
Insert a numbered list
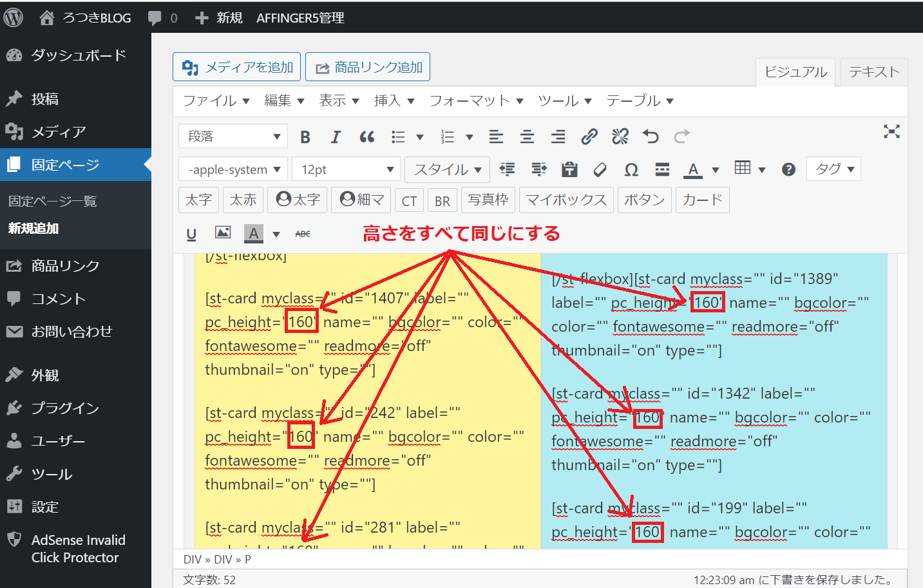click(448, 137)
